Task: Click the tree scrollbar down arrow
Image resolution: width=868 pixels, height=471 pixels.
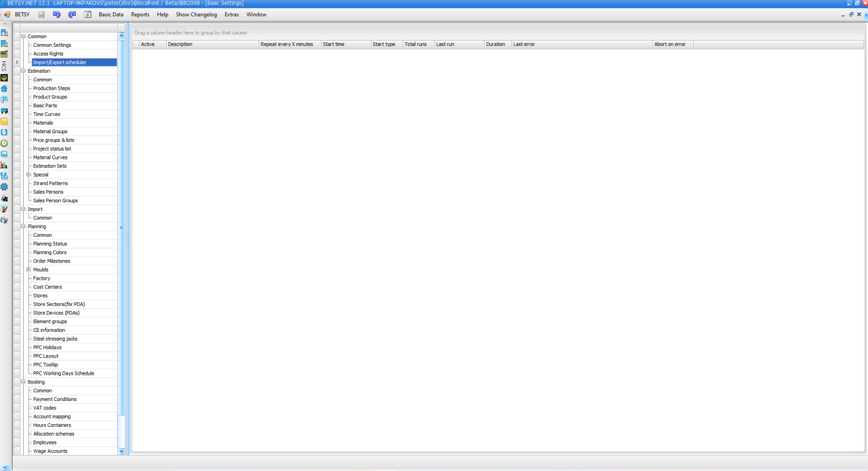Action: click(x=121, y=451)
